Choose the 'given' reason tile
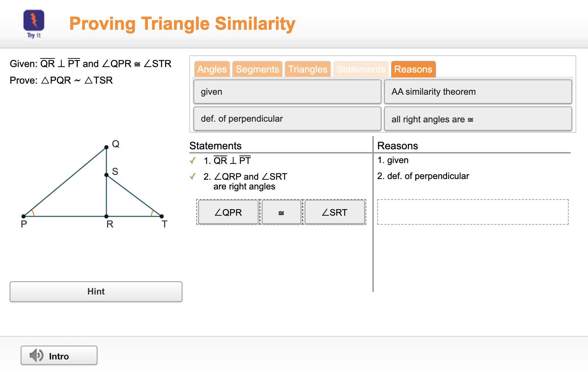Screen dimensions: 588x374 [287, 92]
